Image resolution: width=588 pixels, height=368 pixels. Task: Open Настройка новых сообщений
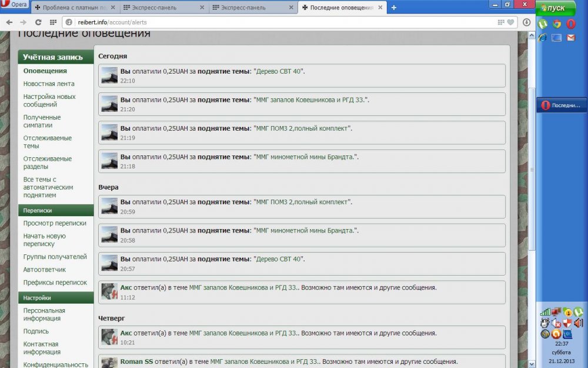tap(49, 101)
